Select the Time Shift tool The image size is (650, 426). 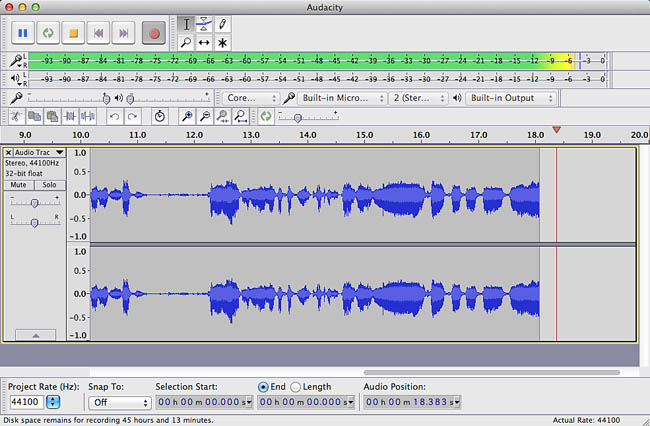pyautogui.click(x=204, y=42)
